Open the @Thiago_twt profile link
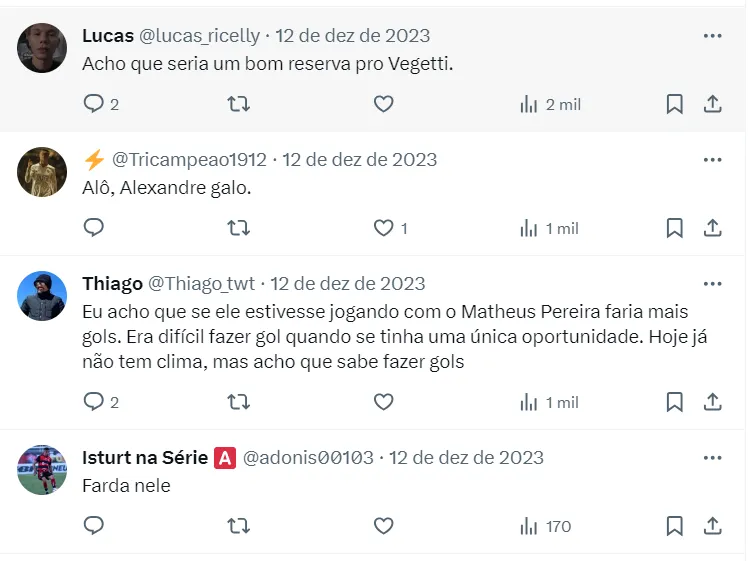The height and width of the screenshot is (561, 748). (203, 284)
